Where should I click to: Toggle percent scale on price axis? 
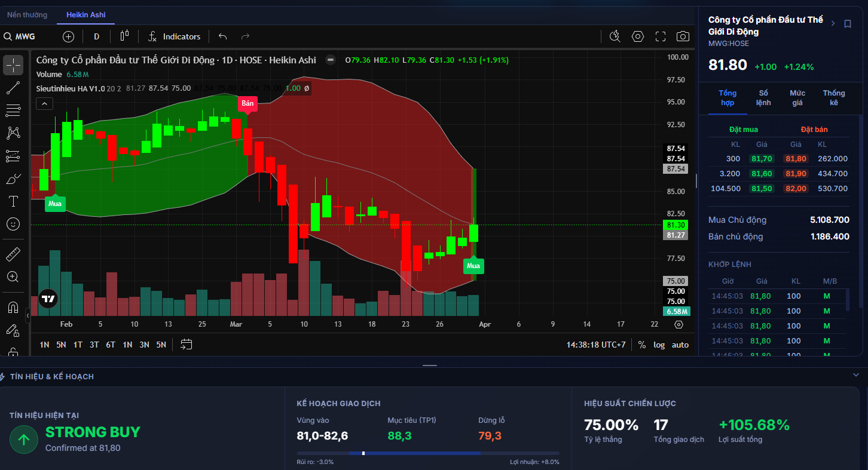(642, 345)
